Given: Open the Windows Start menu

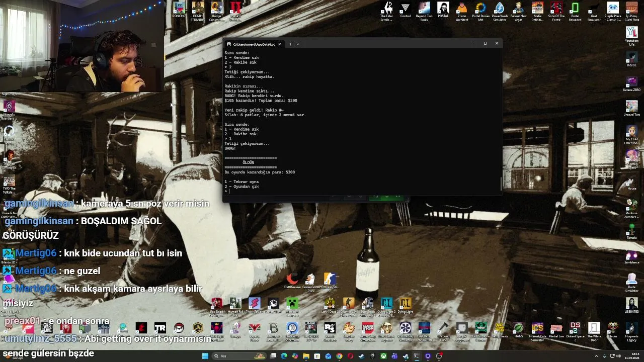Looking at the screenshot, I should click(205, 356).
